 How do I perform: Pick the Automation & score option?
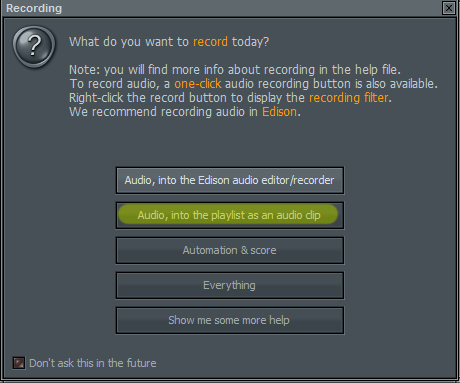tap(230, 250)
